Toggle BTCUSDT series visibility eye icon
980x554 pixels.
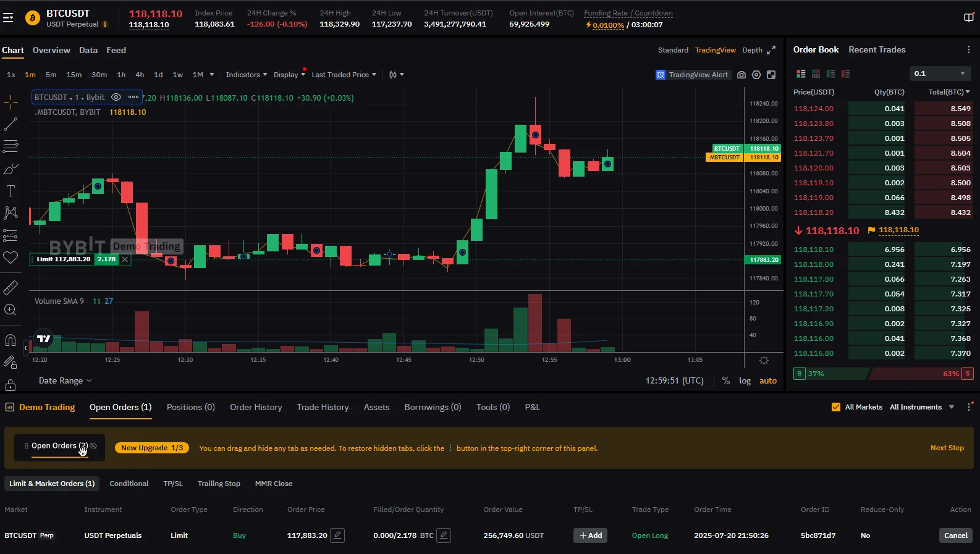click(x=116, y=98)
